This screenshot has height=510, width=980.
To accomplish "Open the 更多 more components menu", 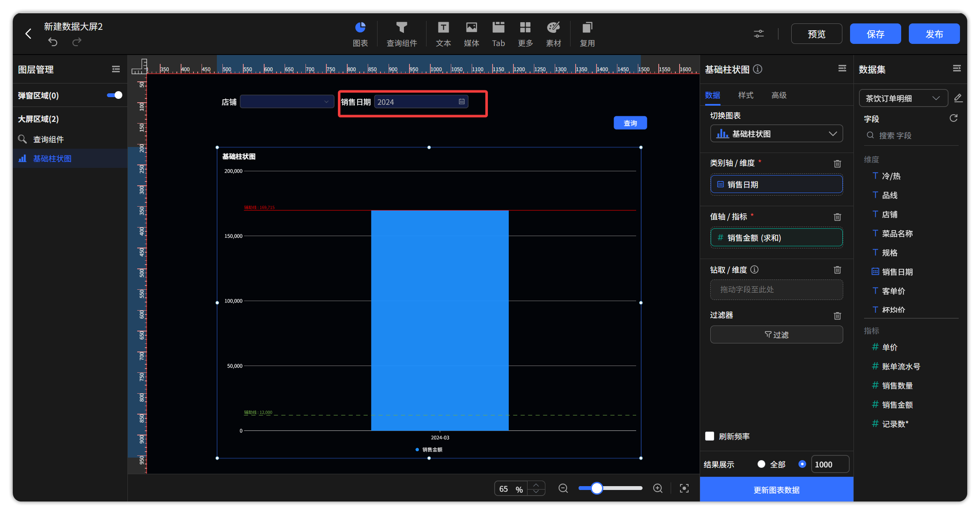I will 525,34.
